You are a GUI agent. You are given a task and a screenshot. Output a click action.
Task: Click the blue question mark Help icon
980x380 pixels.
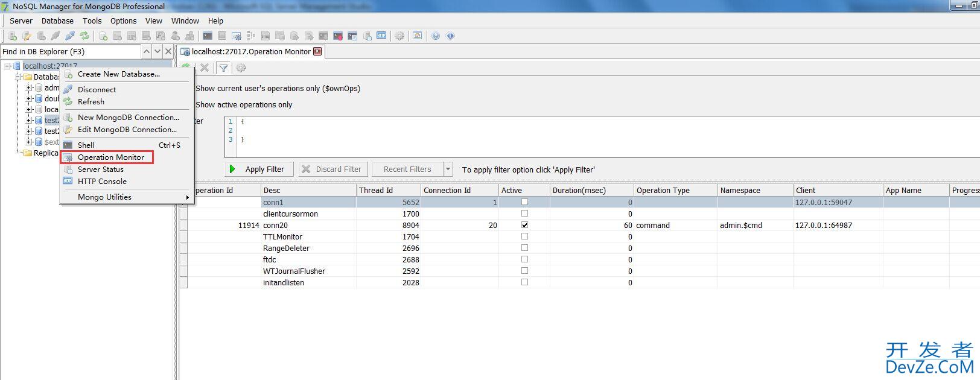(x=436, y=36)
